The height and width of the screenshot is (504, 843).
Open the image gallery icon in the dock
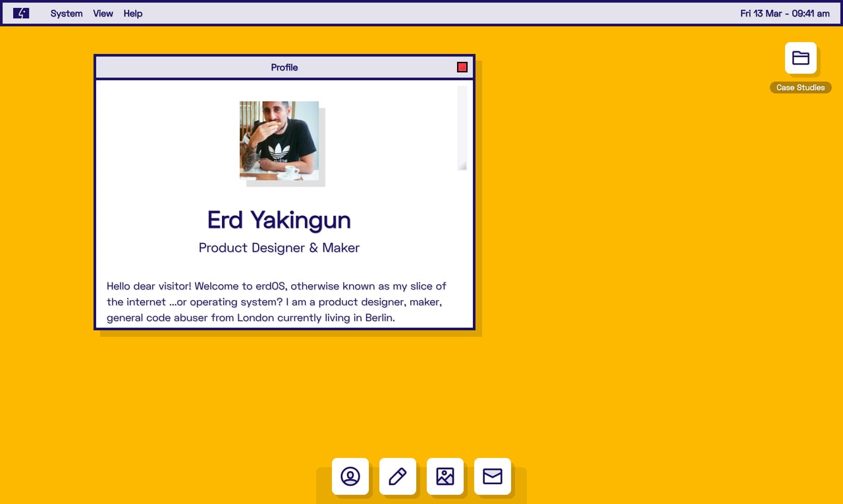tap(445, 476)
